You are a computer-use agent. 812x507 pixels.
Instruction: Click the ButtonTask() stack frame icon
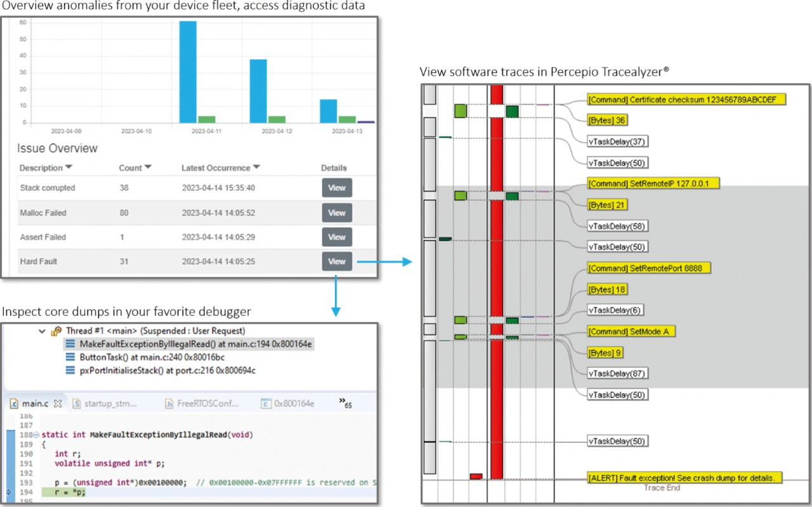click(x=70, y=357)
